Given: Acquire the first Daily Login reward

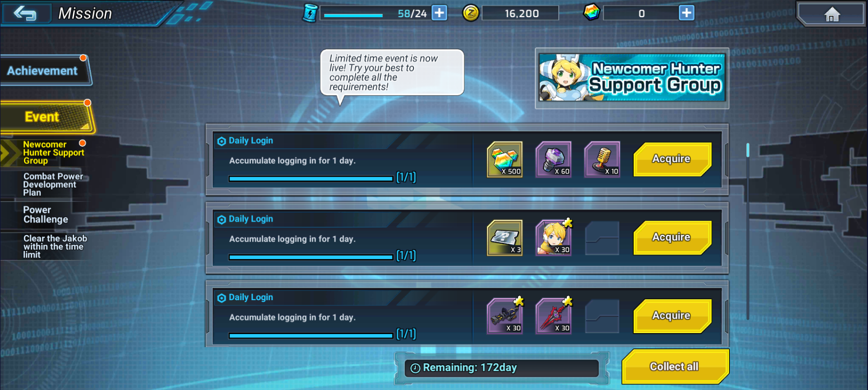Looking at the screenshot, I should pyautogui.click(x=672, y=159).
